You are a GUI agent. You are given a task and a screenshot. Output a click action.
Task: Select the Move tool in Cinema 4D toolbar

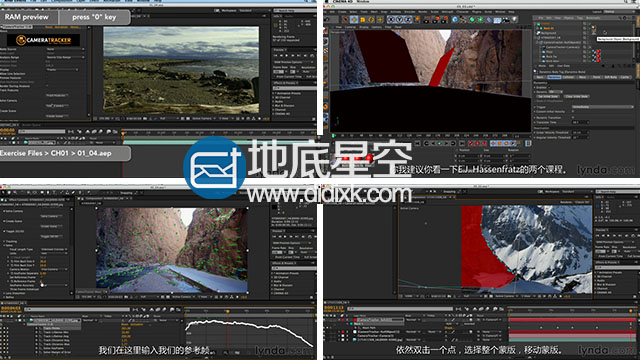354,19
